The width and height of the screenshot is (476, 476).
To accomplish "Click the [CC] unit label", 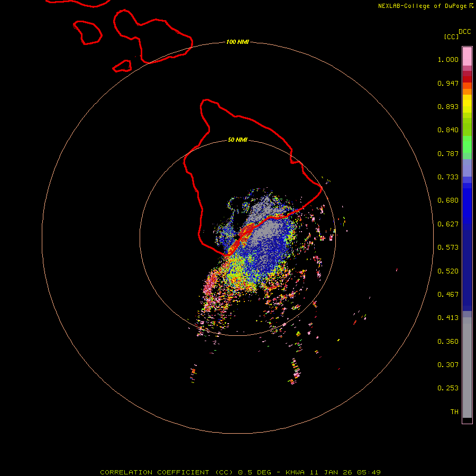I will [x=451, y=36].
